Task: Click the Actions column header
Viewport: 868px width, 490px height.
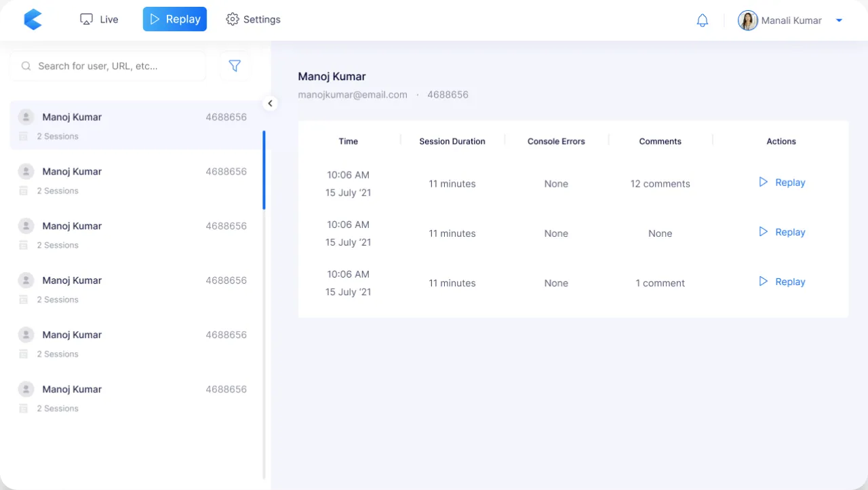Action: 781,141
